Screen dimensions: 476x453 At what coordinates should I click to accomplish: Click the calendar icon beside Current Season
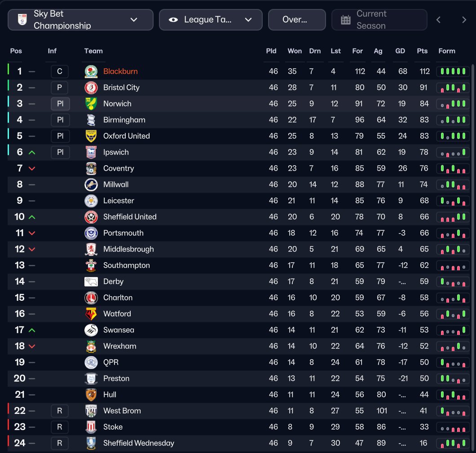pos(345,20)
